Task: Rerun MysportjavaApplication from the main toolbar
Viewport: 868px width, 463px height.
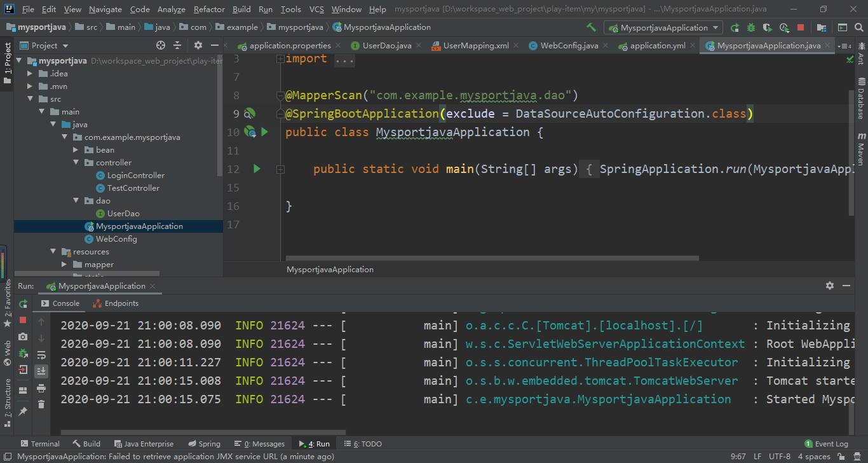Action: point(735,27)
